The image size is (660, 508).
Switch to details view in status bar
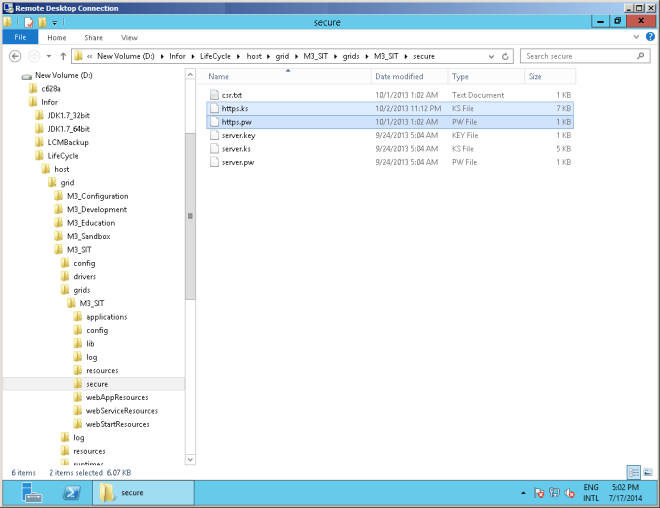tap(633, 472)
